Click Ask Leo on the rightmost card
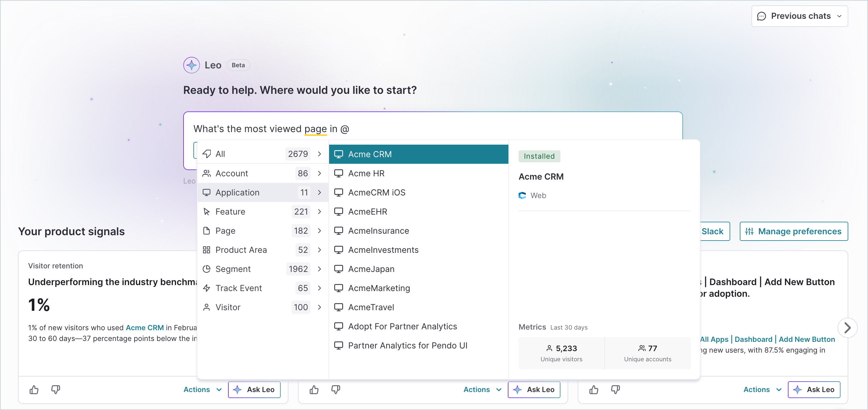Image resolution: width=868 pixels, height=410 pixels. 814,389
